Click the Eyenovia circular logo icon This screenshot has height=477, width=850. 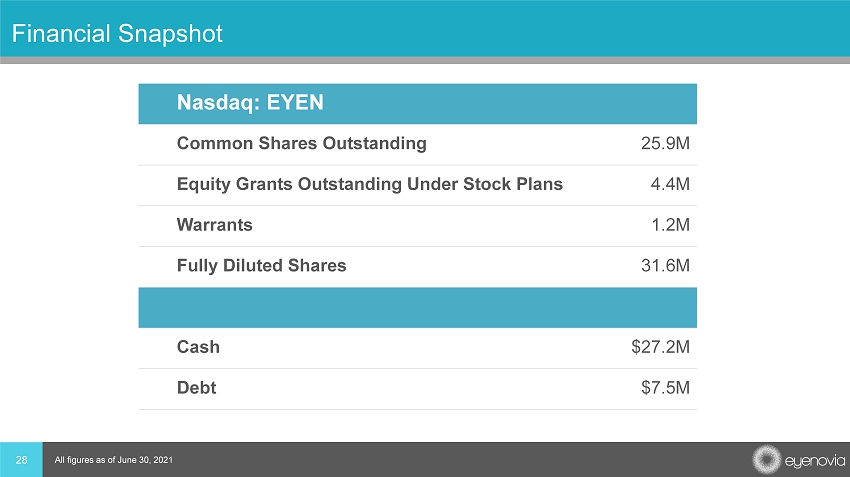pyautogui.click(x=767, y=460)
